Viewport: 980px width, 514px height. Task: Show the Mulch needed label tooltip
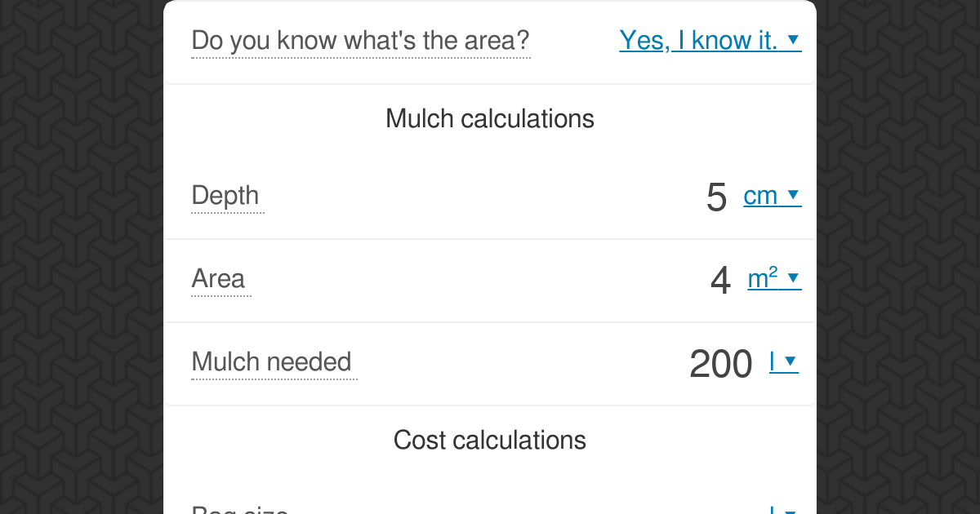click(274, 362)
